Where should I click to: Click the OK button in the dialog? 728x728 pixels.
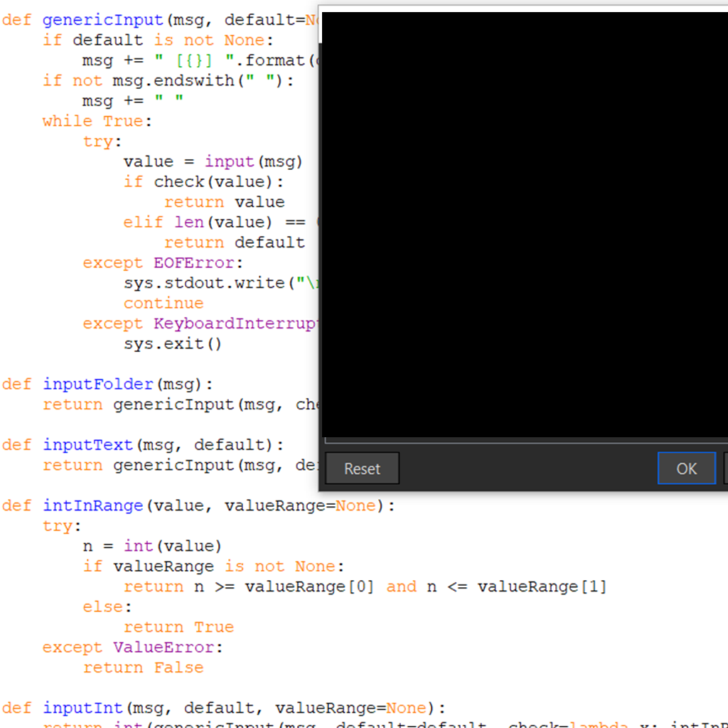pyautogui.click(x=685, y=468)
